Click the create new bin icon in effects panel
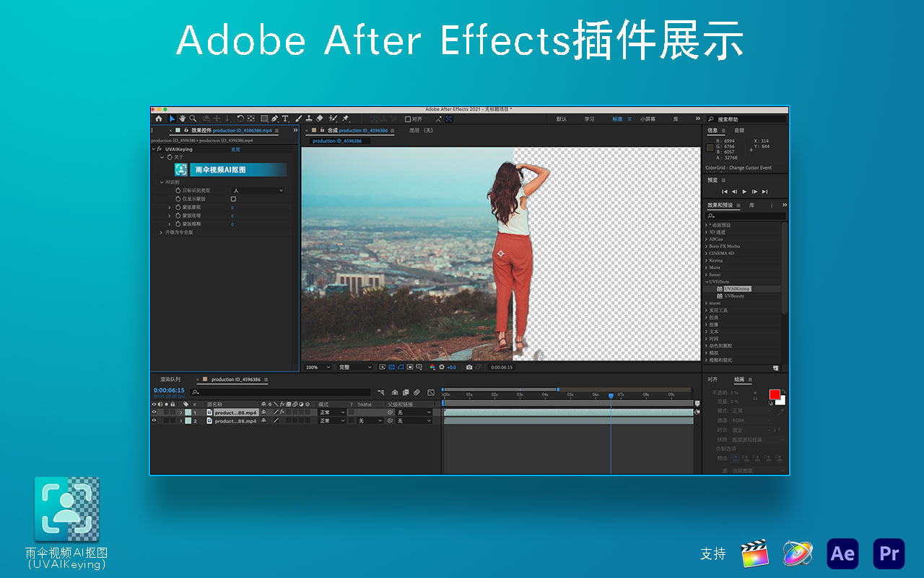 point(775,368)
